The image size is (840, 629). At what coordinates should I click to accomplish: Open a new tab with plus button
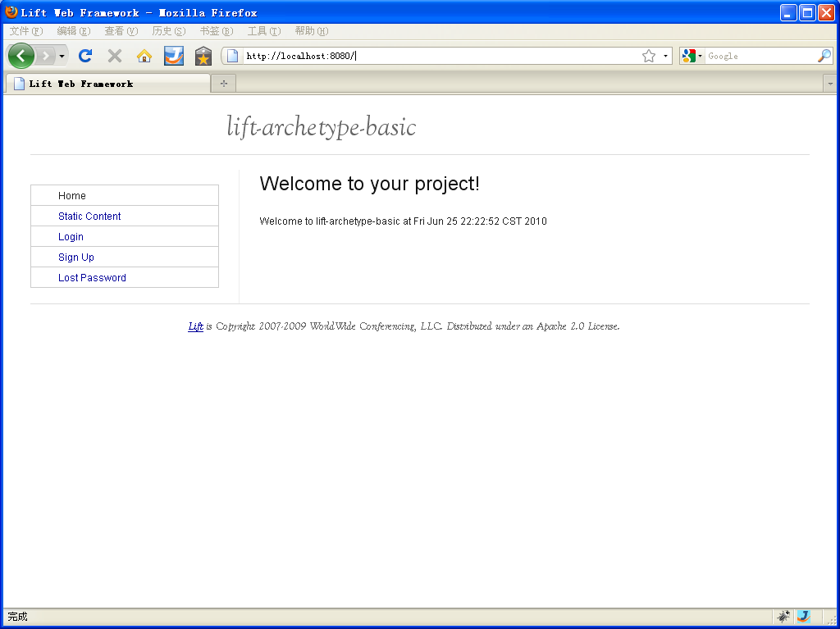224,84
